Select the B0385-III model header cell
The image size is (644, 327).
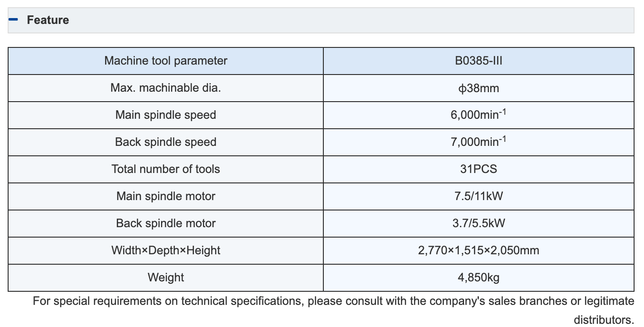[x=478, y=61]
